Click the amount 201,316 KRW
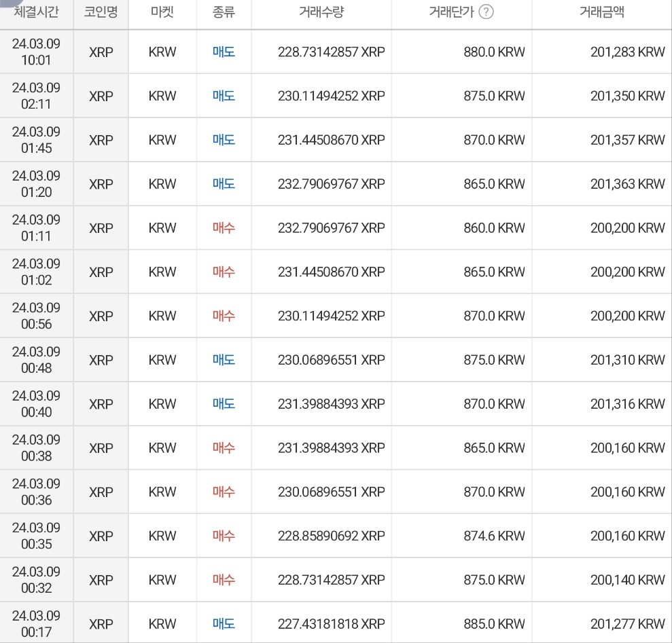672x643 pixels. [x=627, y=403]
